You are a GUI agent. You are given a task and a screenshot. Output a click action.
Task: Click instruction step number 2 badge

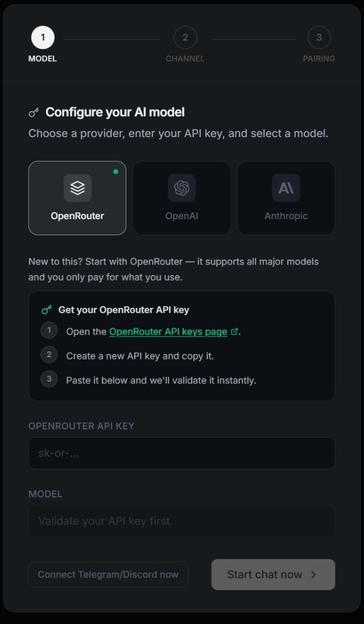coord(49,355)
